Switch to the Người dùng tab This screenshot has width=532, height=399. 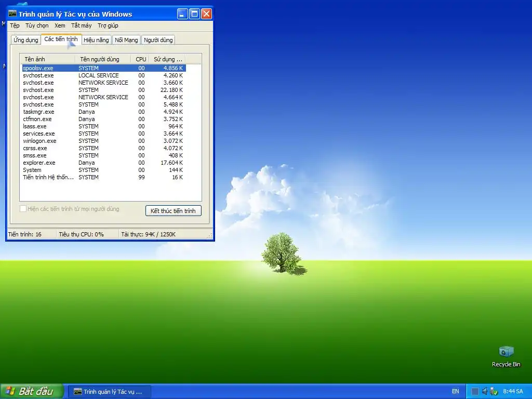[x=158, y=40]
